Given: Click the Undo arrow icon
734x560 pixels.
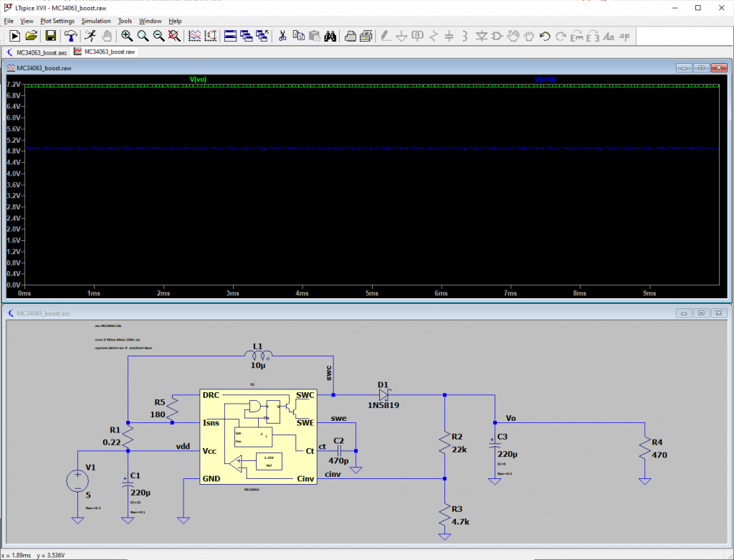Looking at the screenshot, I should tap(545, 36).
